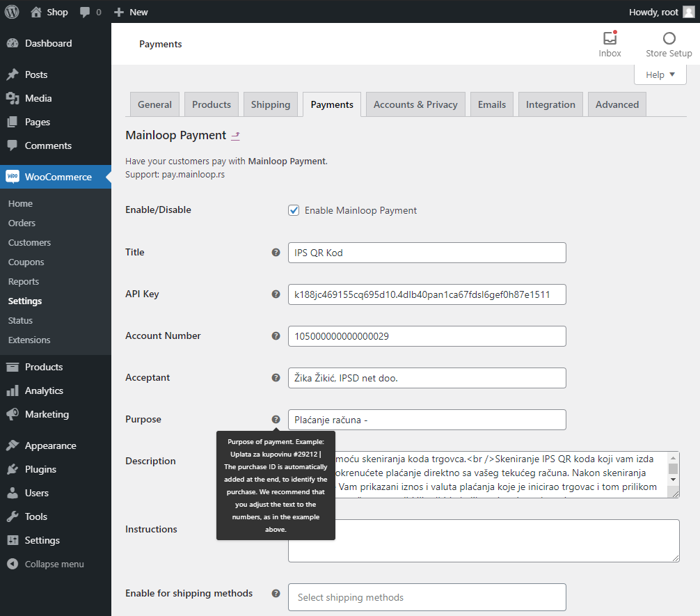
Task: Switch to the Accounts & Privacy tab
Action: [415, 104]
